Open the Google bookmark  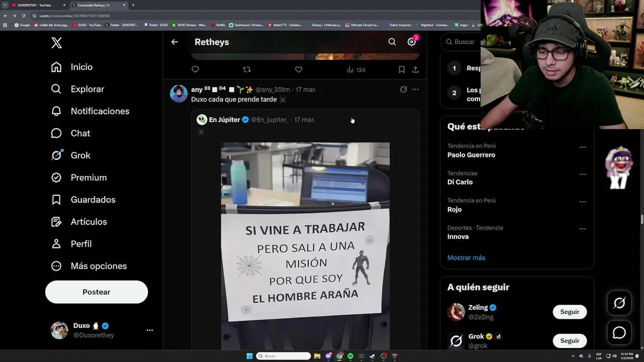click(22, 25)
